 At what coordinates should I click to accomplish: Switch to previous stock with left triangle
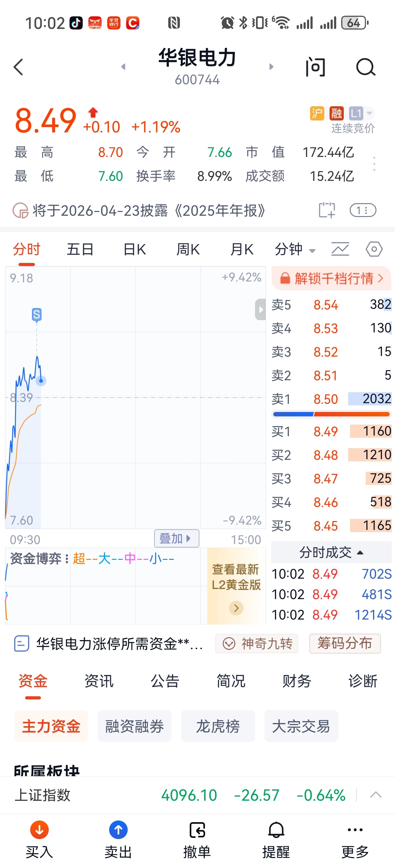point(123,67)
